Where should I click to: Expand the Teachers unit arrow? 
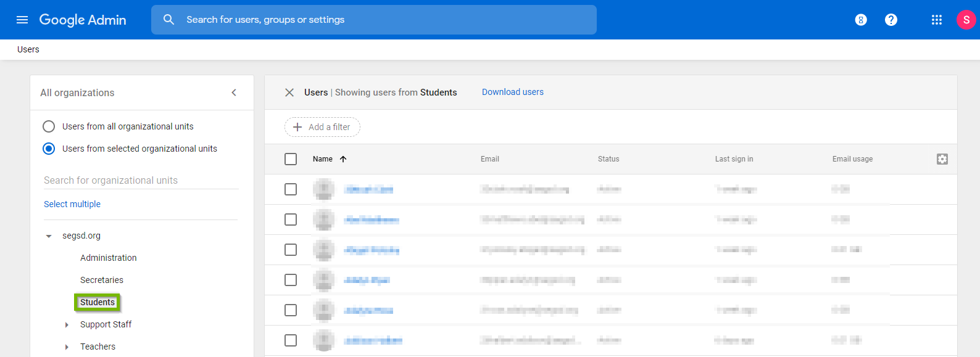[67, 347]
